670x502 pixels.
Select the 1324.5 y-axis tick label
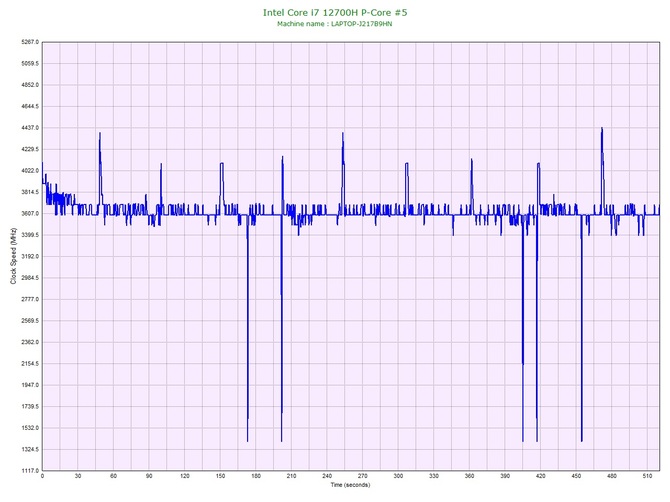click(30, 449)
